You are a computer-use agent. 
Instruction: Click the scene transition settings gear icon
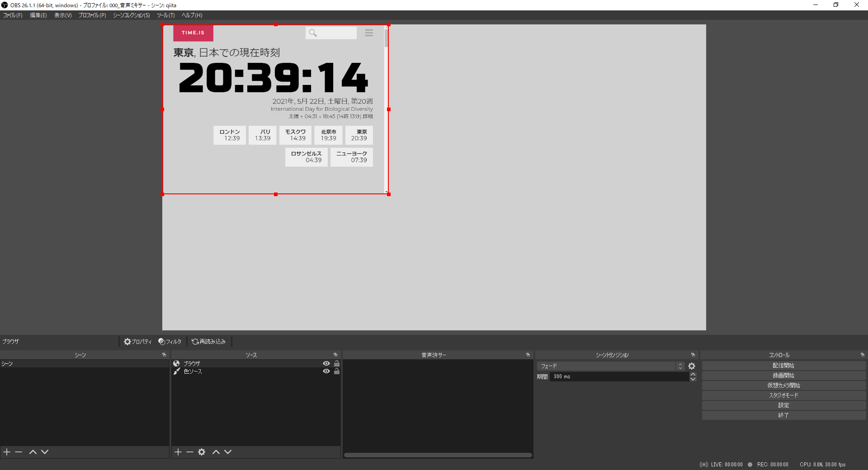point(691,366)
